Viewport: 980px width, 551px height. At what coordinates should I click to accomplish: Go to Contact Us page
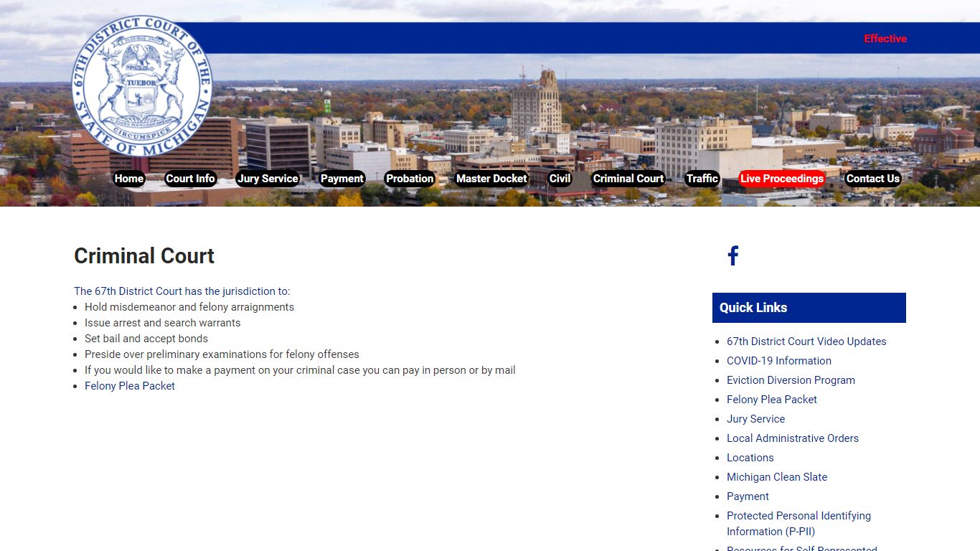(x=872, y=179)
